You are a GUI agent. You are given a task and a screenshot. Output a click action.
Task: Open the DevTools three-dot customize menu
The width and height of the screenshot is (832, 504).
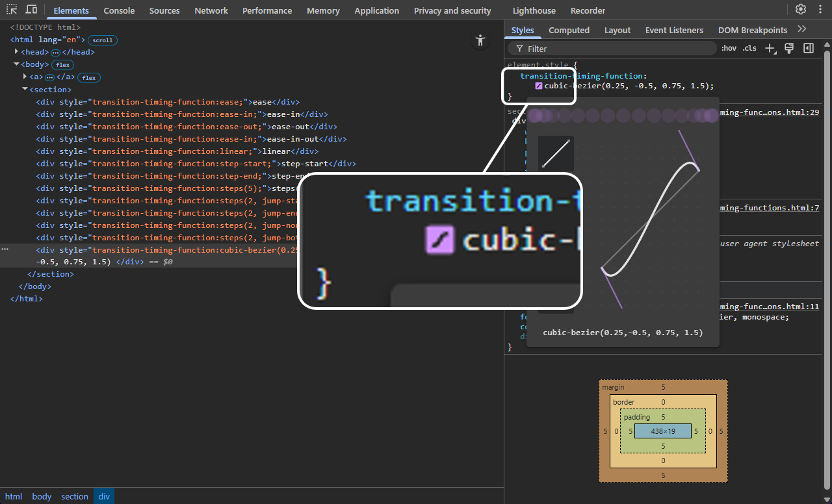820,10
